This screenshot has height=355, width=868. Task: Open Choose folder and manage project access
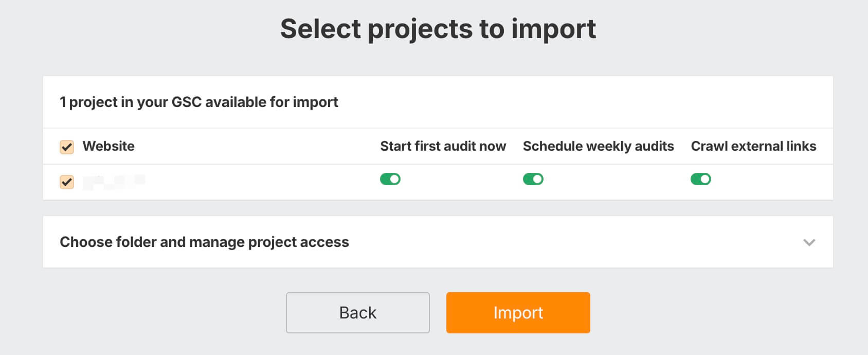tap(204, 242)
